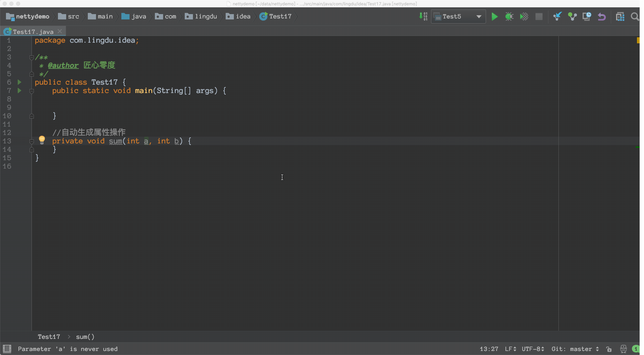This screenshot has width=644, height=355.
Task: Select the Test17.java editor tab
Action: click(x=33, y=32)
